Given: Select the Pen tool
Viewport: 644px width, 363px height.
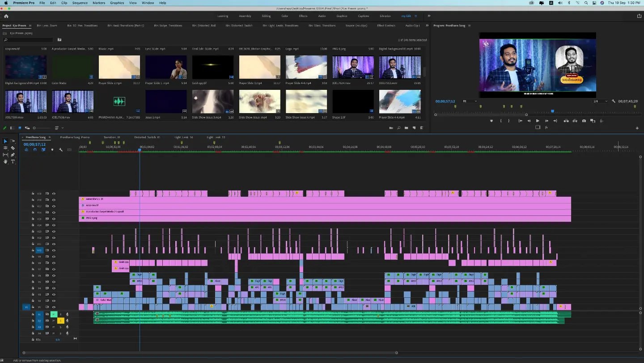Looking at the screenshot, I should point(13,155).
